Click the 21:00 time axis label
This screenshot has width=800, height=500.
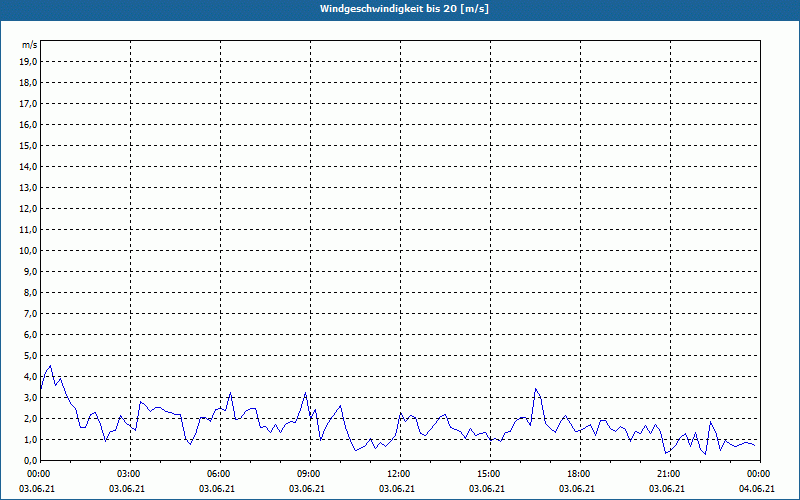coord(667,474)
